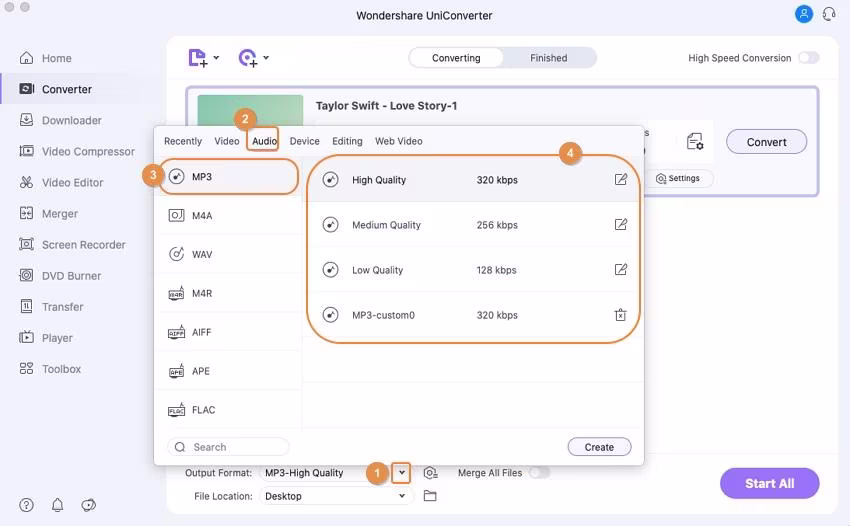This screenshot has width=850, height=526.
Task: Open the user account profile icon
Action: 803,14
